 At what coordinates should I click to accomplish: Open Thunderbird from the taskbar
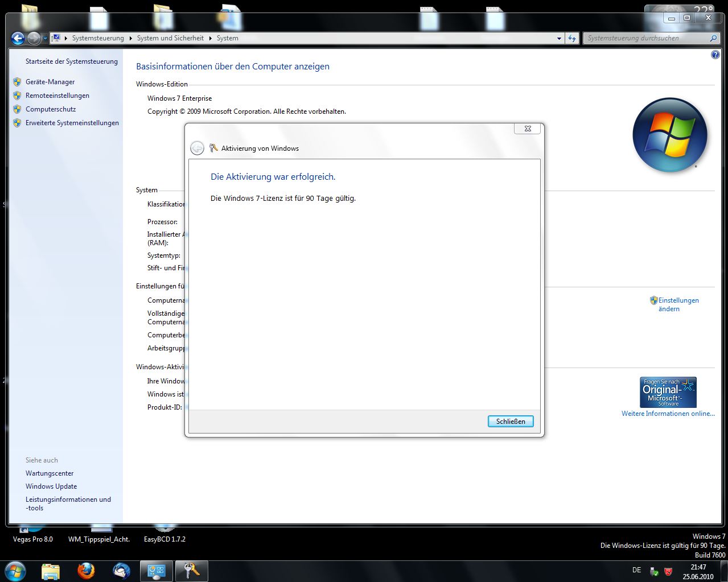click(121, 571)
